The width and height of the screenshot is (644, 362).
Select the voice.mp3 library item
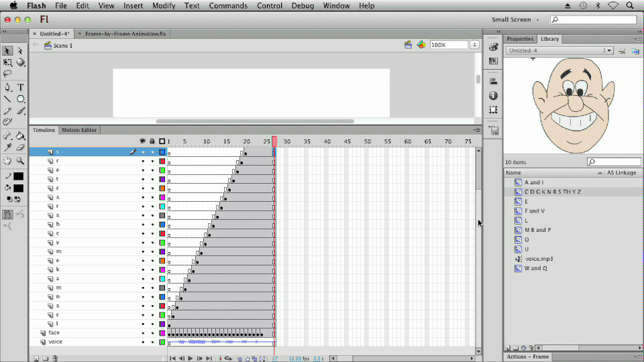point(539,259)
